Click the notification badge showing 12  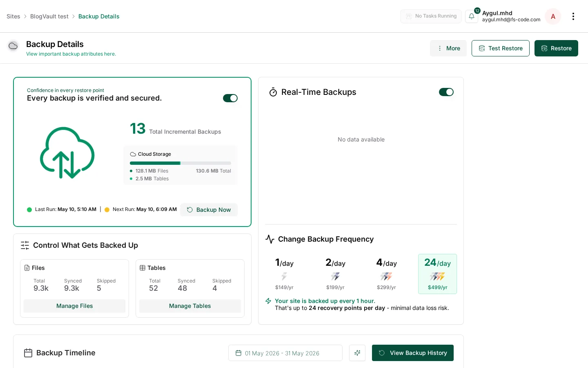477,11
